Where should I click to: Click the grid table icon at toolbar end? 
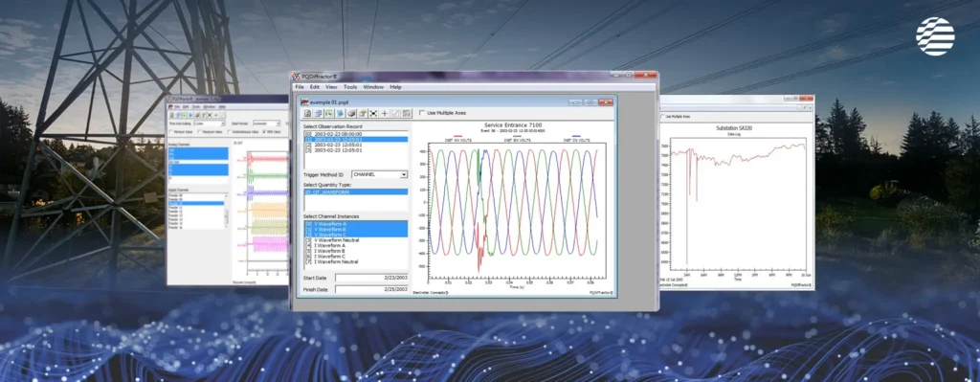click(407, 113)
